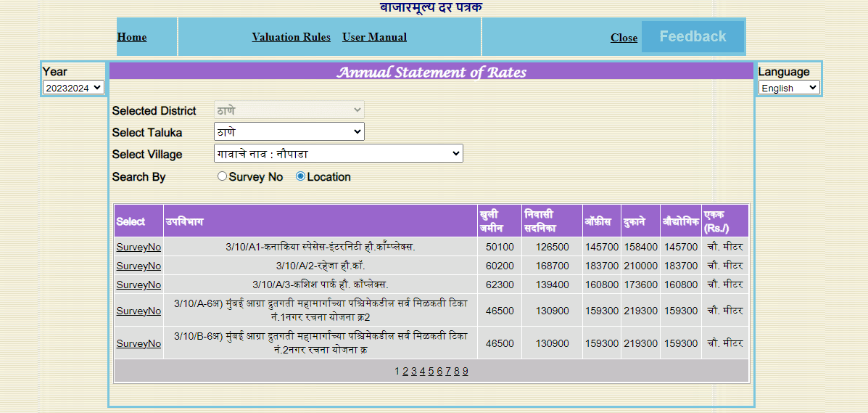Click open land value 60200

pyautogui.click(x=500, y=266)
